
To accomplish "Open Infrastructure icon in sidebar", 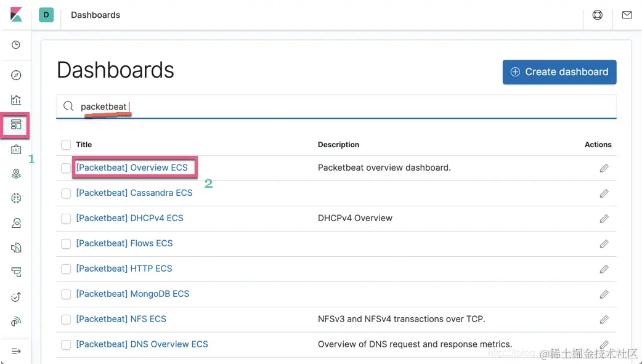I will point(16,223).
